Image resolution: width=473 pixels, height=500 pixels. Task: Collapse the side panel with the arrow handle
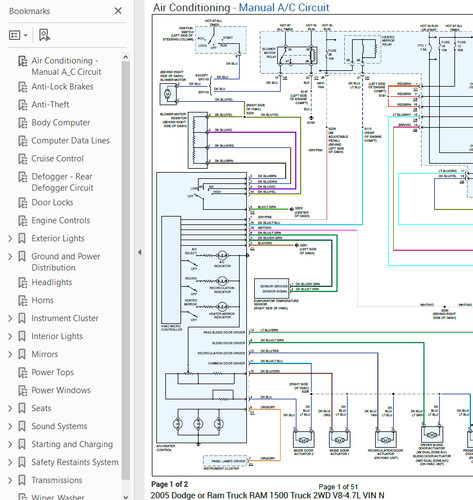point(139,252)
